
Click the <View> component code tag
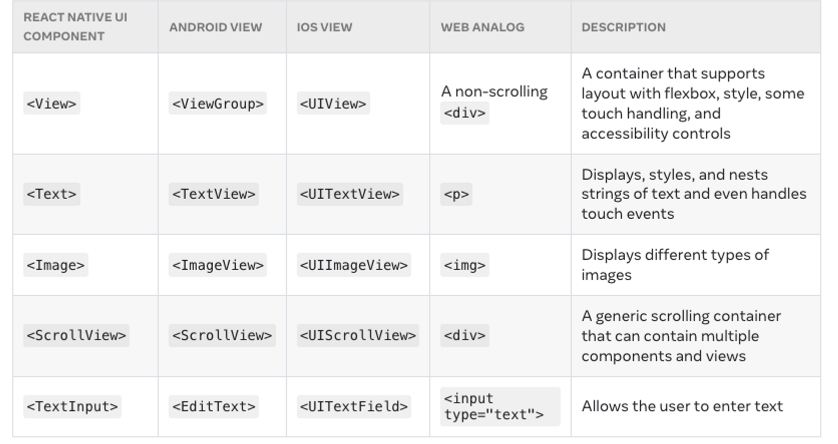pos(52,103)
